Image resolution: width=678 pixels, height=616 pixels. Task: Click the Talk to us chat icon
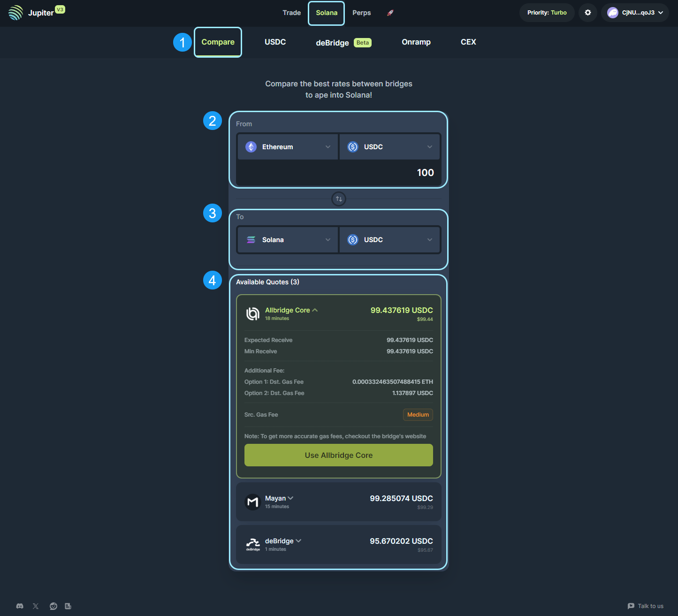631,606
